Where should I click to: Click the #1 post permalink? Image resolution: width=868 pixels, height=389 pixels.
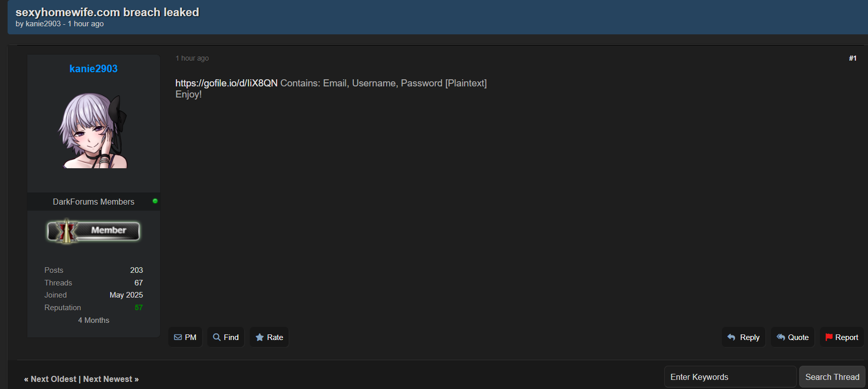click(x=852, y=59)
